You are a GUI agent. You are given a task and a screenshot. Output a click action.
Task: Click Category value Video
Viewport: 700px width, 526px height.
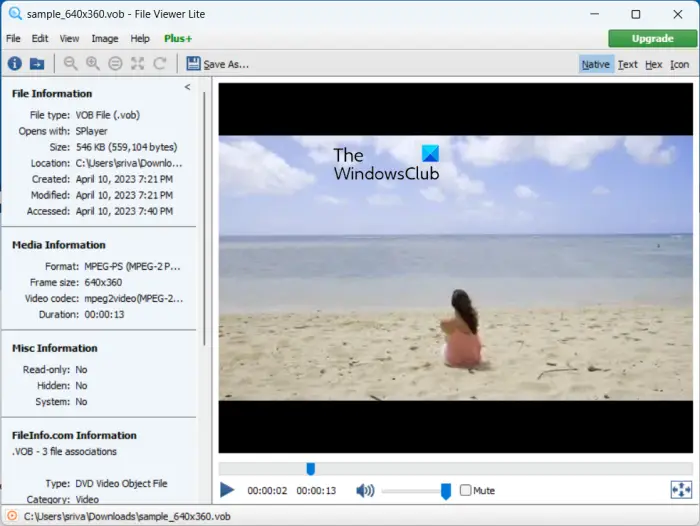click(x=87, y=499)
